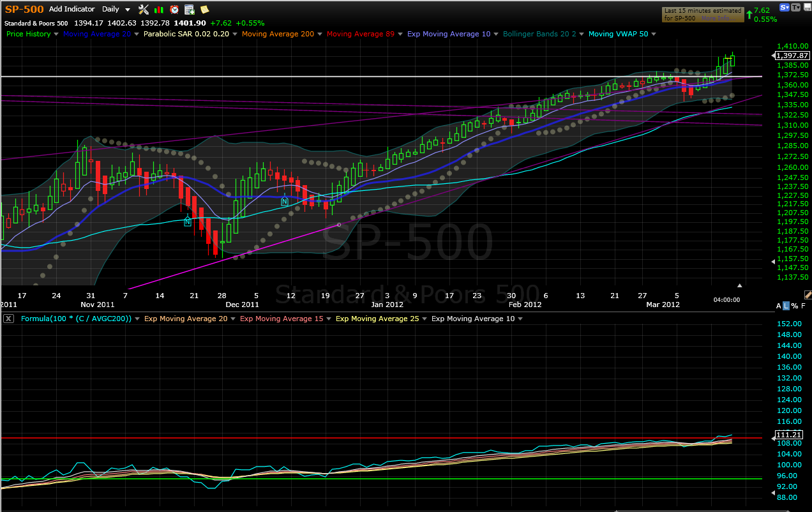
Task: Click the 04:00:00 time label
Action: 726,299
